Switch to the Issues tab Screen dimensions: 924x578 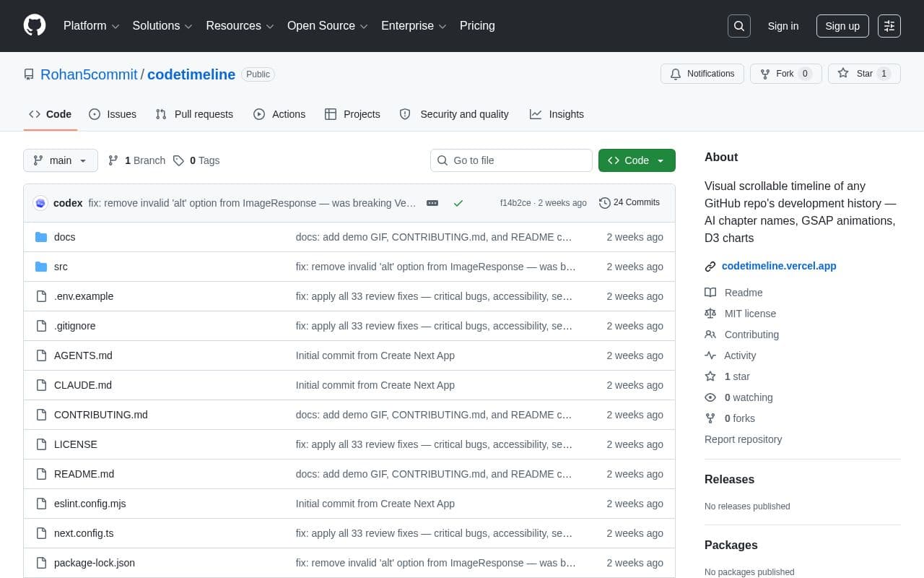(x=113, y=114)
